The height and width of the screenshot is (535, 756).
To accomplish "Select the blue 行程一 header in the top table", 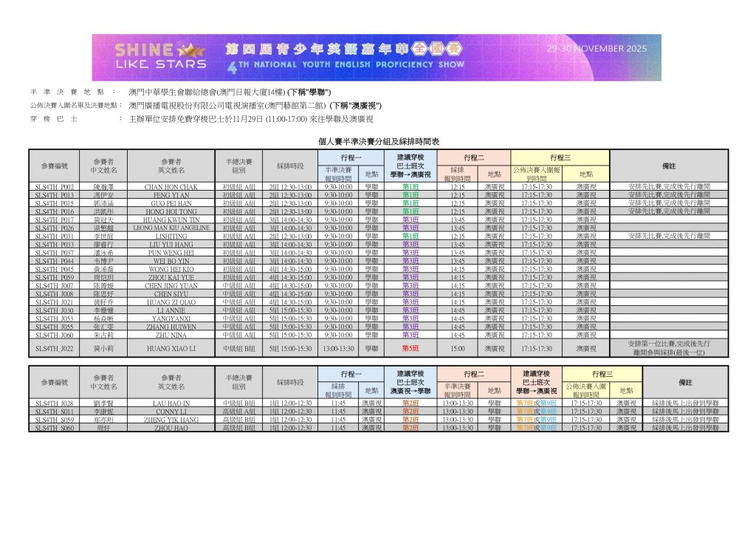I will [351, 157].
